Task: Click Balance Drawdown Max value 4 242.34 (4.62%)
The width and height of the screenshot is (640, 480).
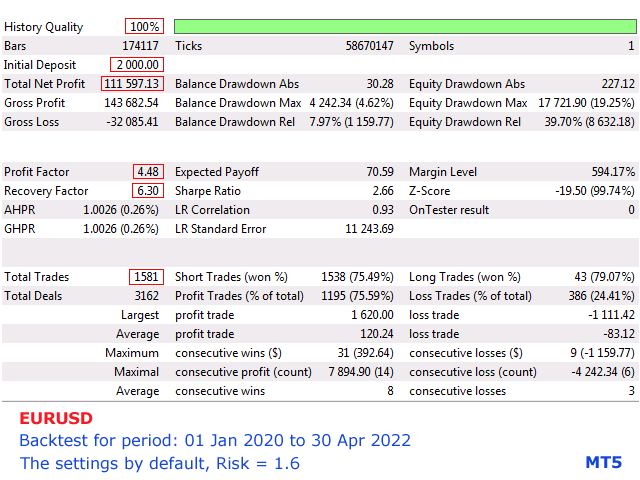Action: [351, 103]
